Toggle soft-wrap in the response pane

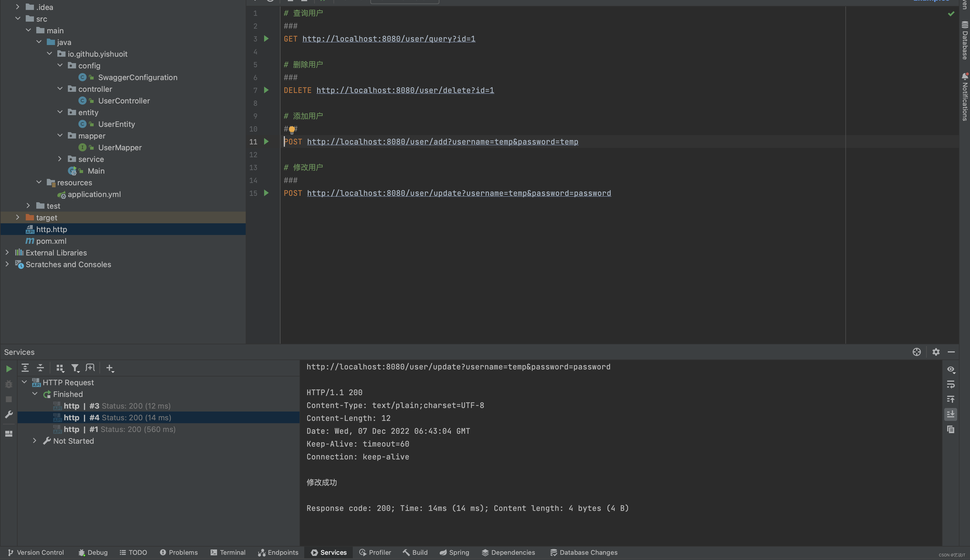click(951, 384)
